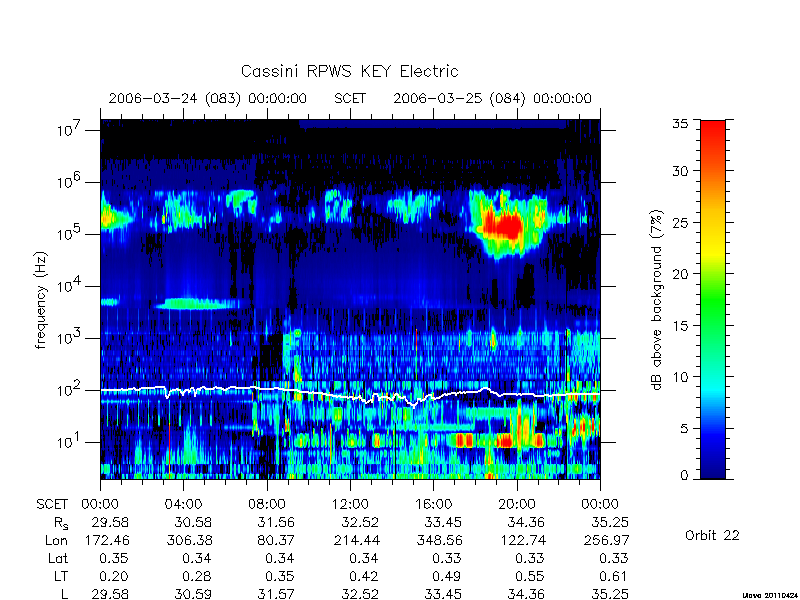Click the Lon value '80.37'
Image resolution: width=800 pixels, height=600 pixels.
276,540
